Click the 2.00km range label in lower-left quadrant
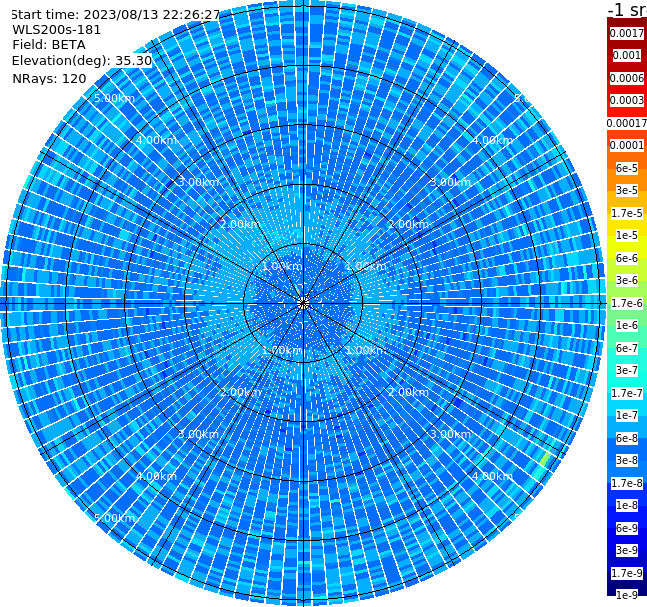The height and width of the screenshot is (607, 647). tap(240, 392)
